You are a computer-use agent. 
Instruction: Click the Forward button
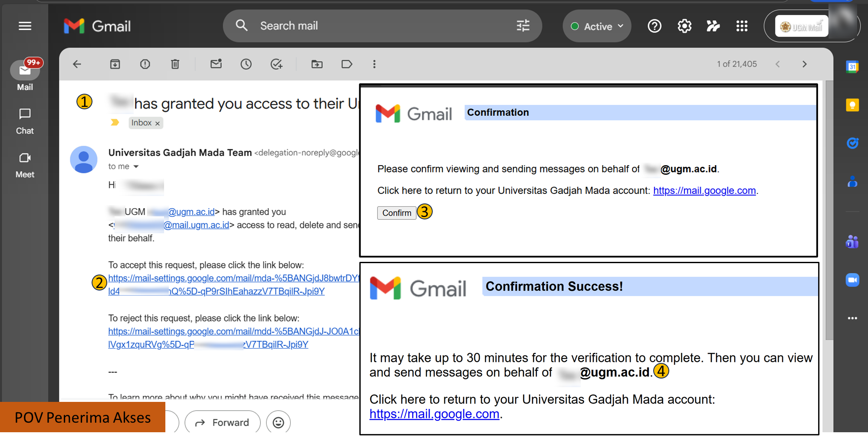coord(222,422)
